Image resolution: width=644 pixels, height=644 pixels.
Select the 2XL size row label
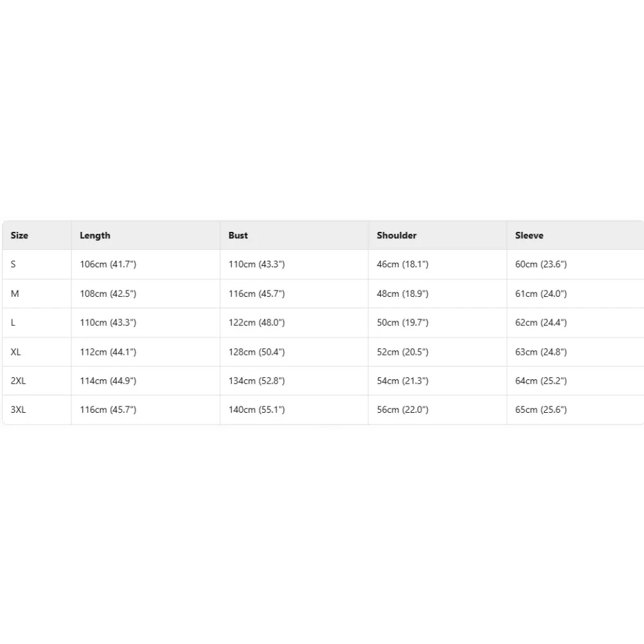click(18, 381)
